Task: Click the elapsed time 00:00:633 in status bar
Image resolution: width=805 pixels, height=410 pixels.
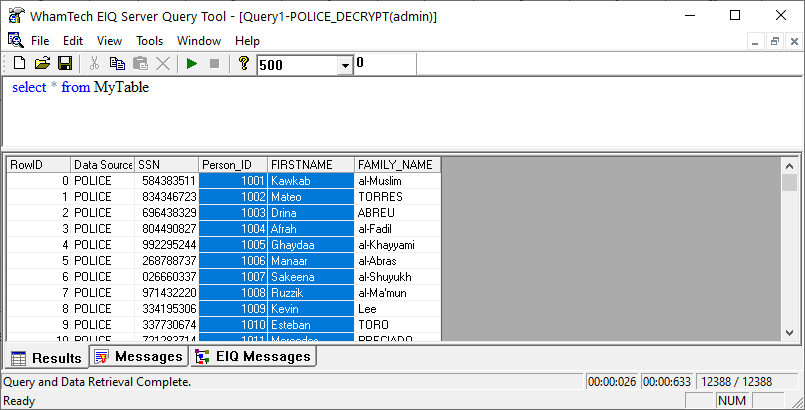Action: click(666, 382)
